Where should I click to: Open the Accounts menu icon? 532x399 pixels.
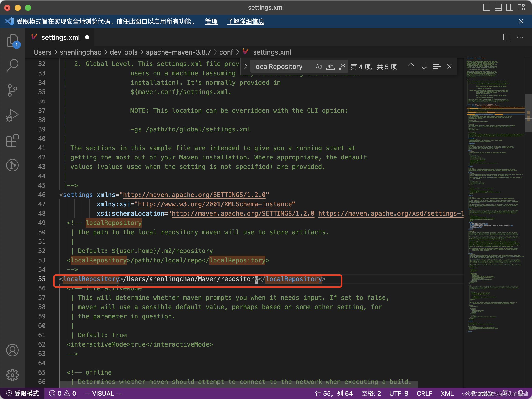tap(12, 350)
